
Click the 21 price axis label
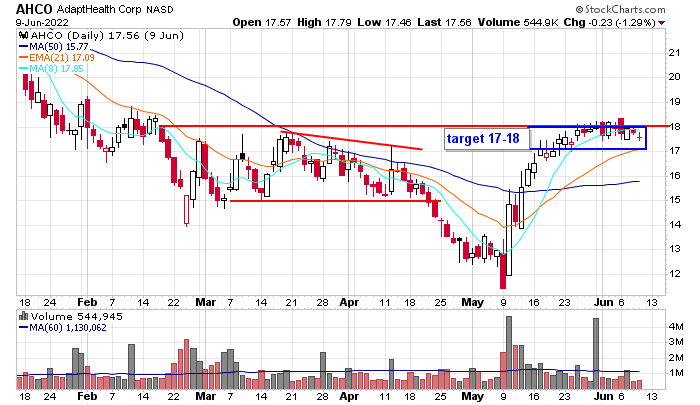674,53
